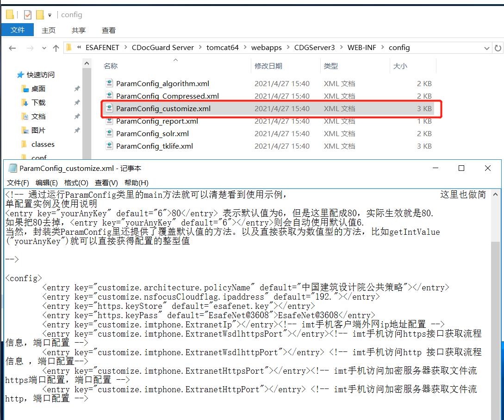Click the tomcat64 breadcrumb segment
The image size is (504, 420).
click(x=222, y=48)
